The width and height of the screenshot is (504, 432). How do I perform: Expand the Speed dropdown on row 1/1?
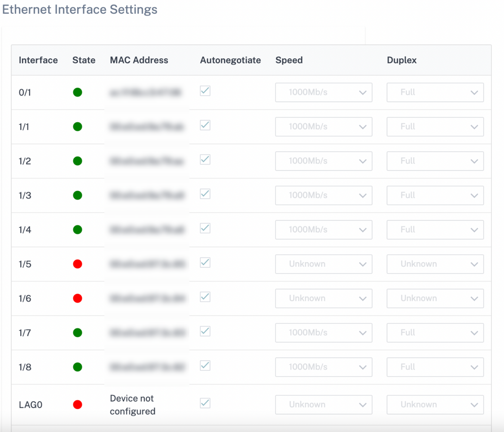(x=324, y=127)
